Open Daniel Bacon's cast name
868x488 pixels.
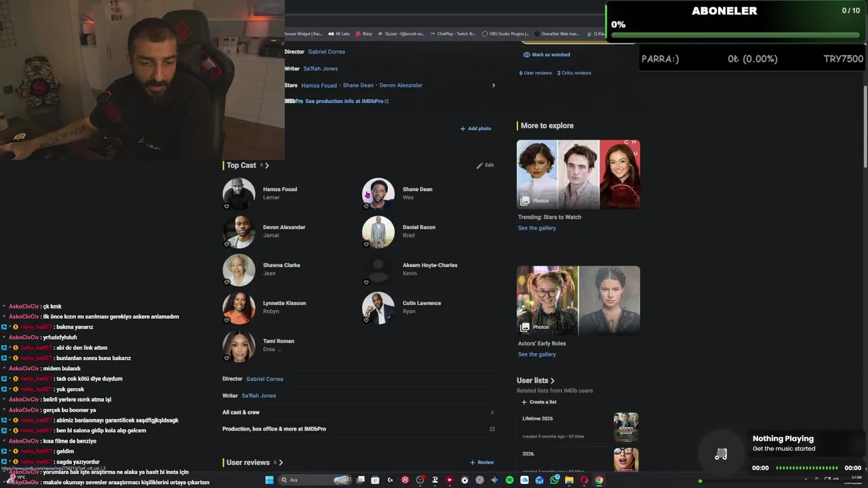click(x=419, y=227)
